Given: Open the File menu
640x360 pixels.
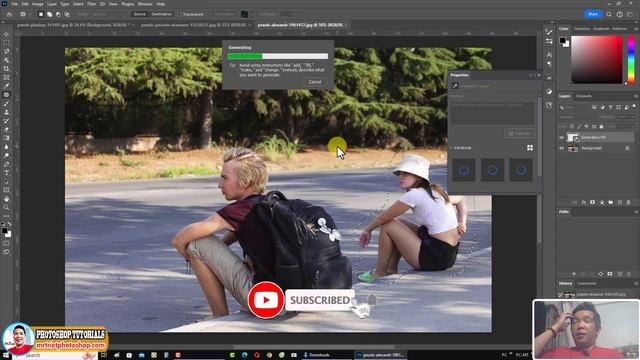Looking at the screenshot, I should [x=14, y=4].
